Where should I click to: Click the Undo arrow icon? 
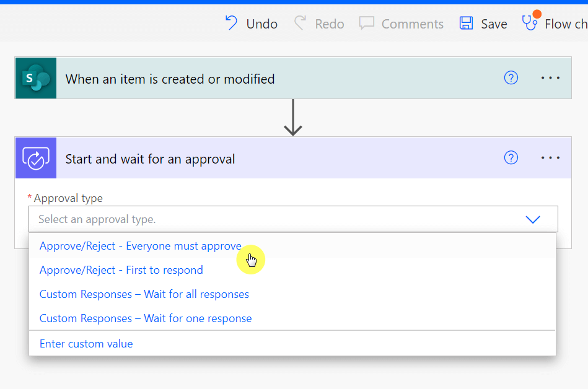point(231,23)
